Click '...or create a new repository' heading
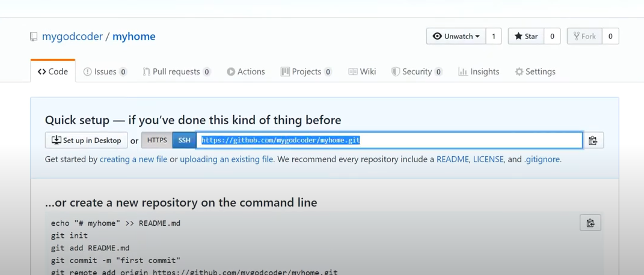 (181, 202)
